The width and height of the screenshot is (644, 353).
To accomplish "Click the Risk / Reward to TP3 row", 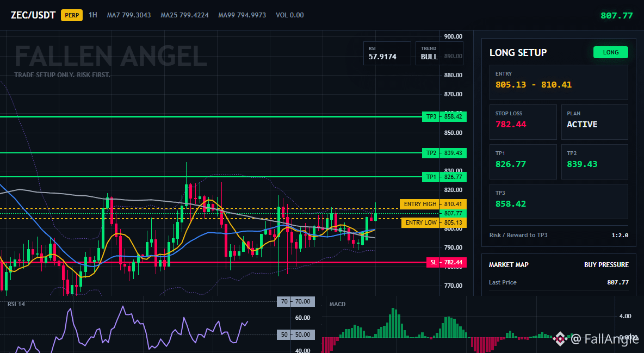I will pos(559,235).
